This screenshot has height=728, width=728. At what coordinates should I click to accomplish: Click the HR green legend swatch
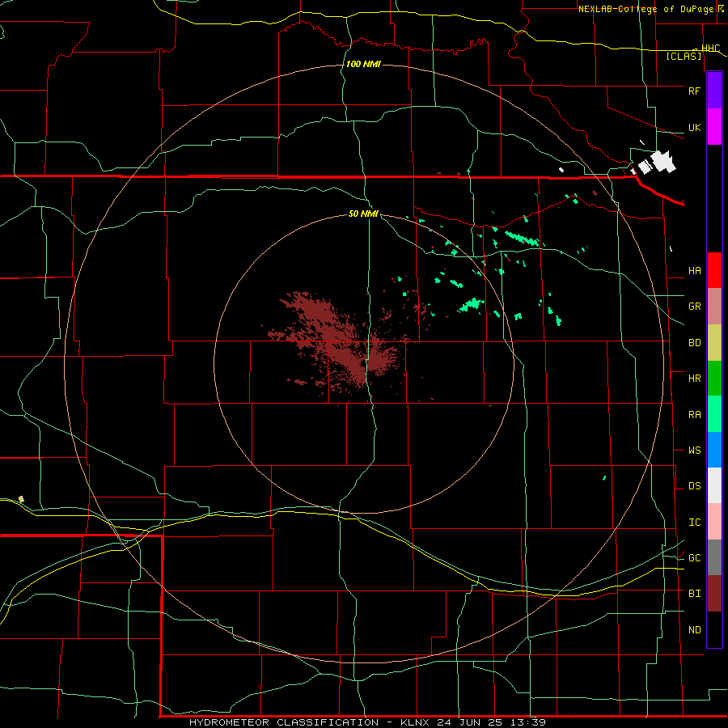pyautogui.click(x=714, y=379)
